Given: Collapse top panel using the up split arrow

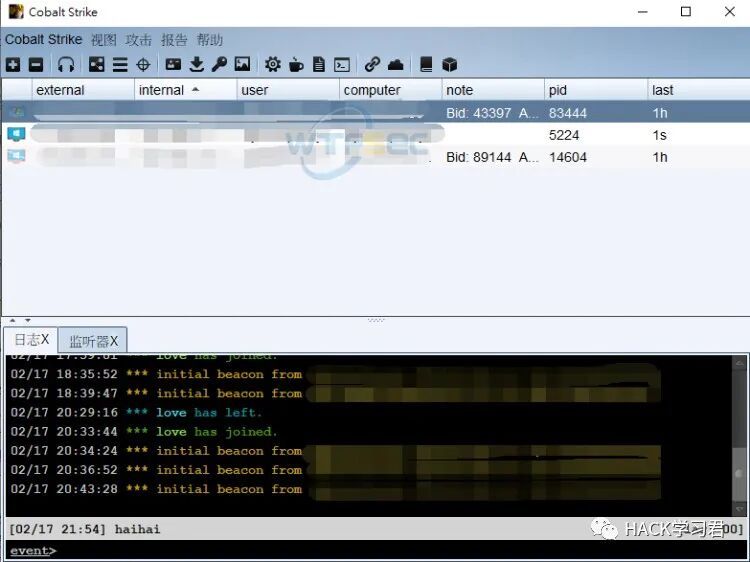Looking at the screenshot, I should point(12,320).
